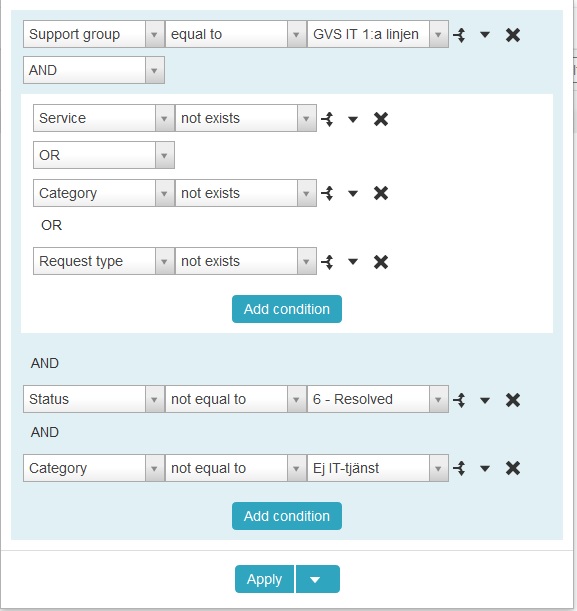Click the split icon on the Ej IT-tjänst row

pos(459,468)
